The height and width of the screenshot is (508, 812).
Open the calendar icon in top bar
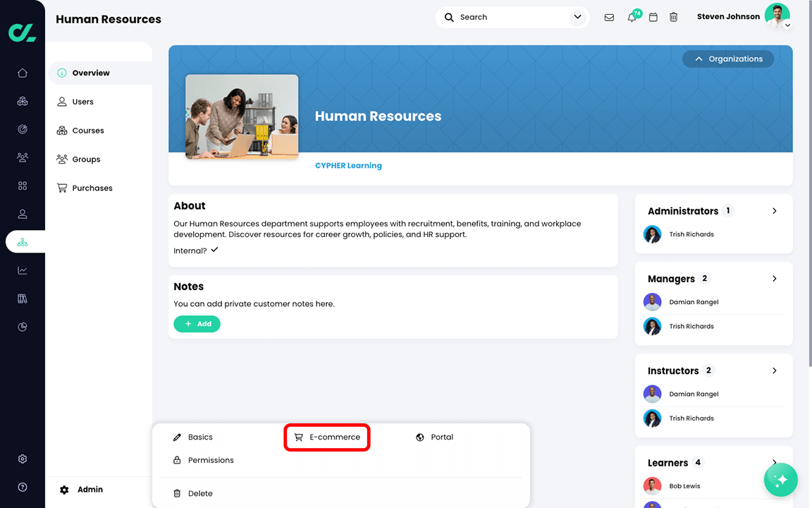[x=653, y=17]
